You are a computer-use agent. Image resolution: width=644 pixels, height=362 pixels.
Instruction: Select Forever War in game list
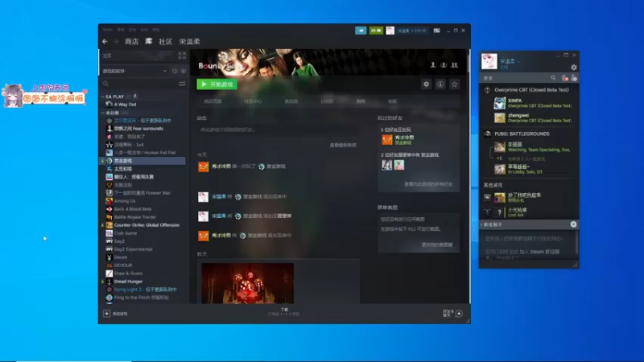point(142,193)
